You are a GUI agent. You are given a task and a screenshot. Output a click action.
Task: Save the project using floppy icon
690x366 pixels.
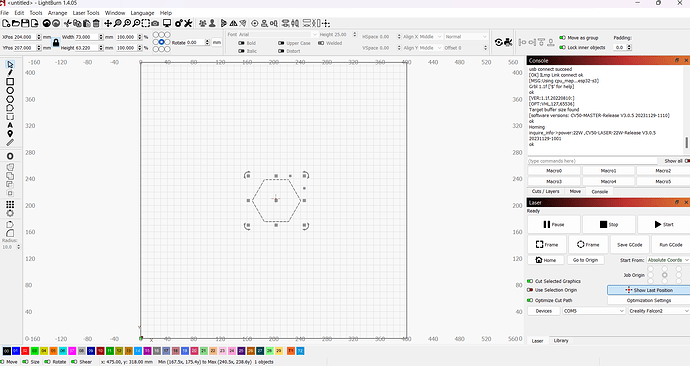25,23
